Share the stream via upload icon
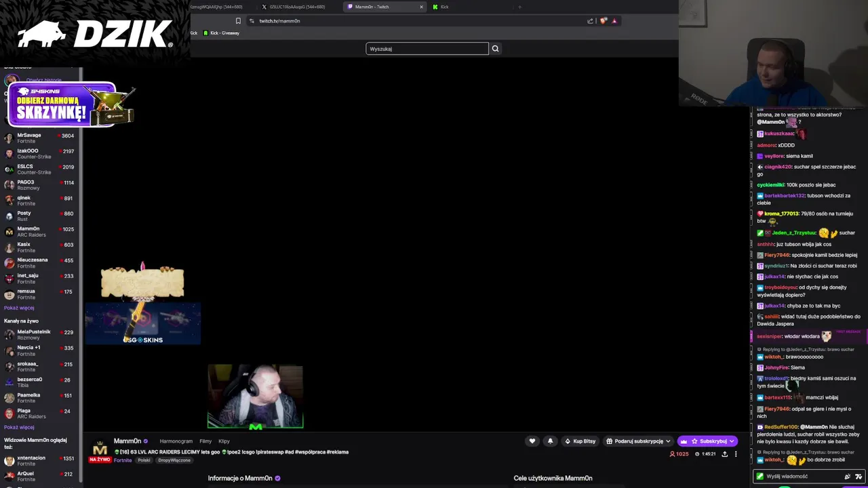 tap(724, 454)
